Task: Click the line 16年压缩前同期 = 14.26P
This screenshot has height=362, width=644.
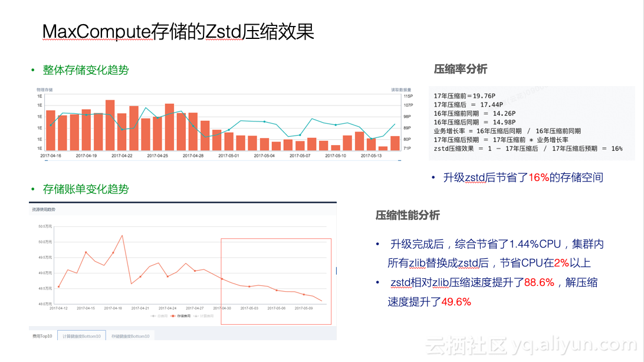Action: pyautogui.click(x=474, y=113)
